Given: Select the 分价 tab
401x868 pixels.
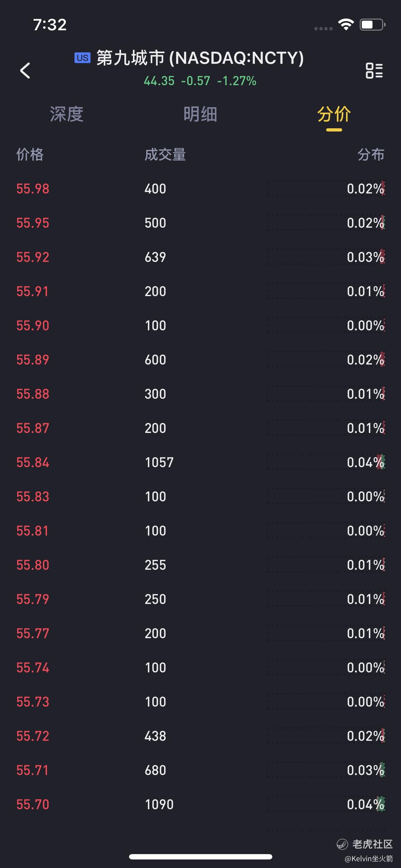Looking at the screenshot, I should point(334,114).
